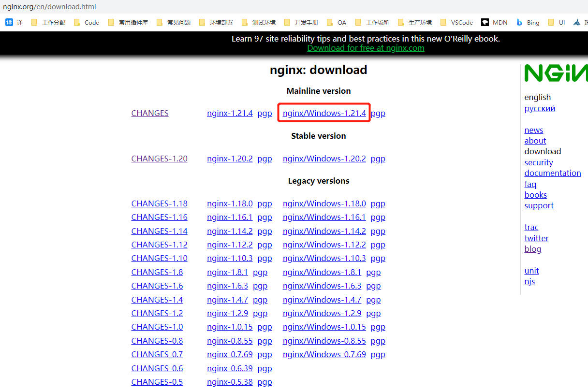Download nginx-1.18.0 source
The image size is (588, 391).
[x=230, y=203]
